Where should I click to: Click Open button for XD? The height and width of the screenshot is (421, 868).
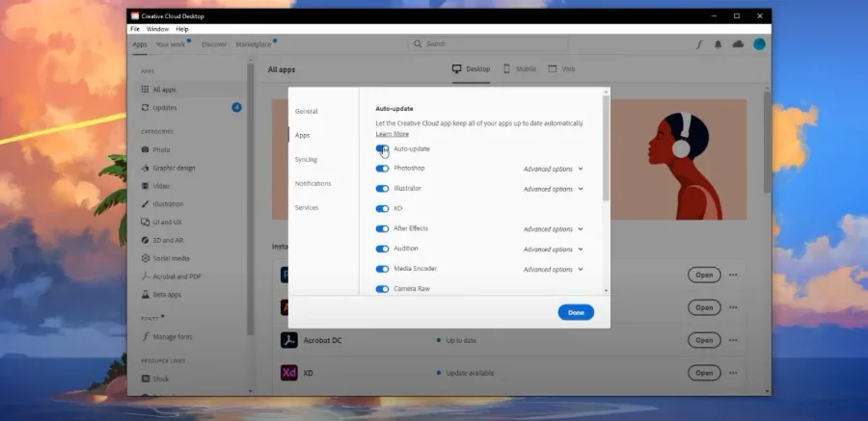click(704, 373)
